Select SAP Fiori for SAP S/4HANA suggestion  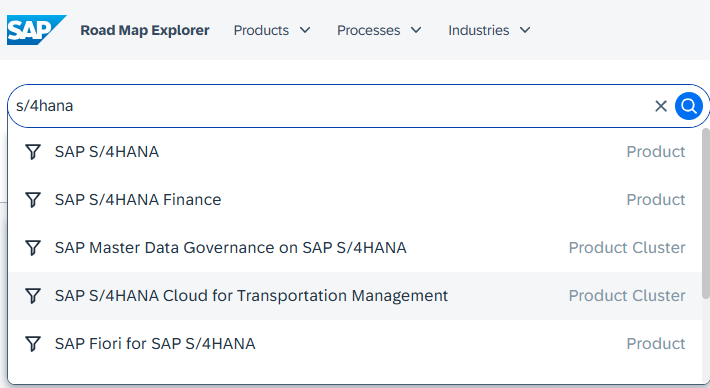[355, 344]
